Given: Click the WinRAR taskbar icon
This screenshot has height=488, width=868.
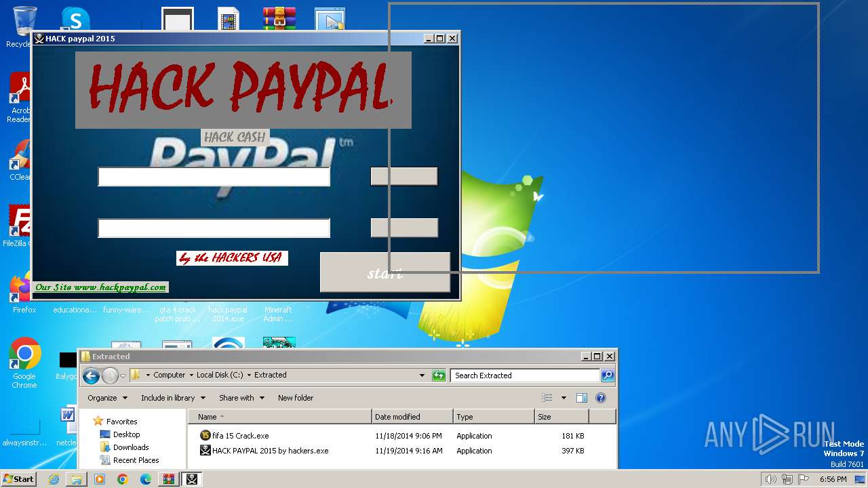Looking at the screenshot, I should 168,479.
